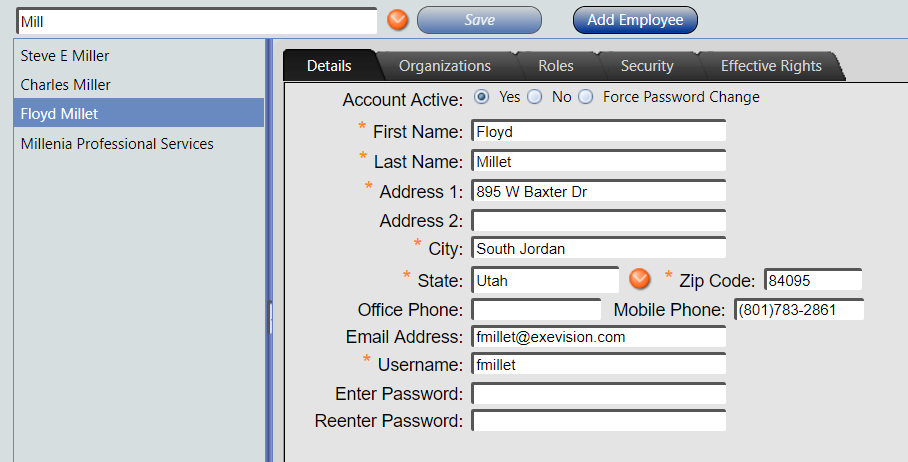Select Yes for Account Active
This screenshot has height=462, width=908.
pyautogui.click(x=482, y=97)
